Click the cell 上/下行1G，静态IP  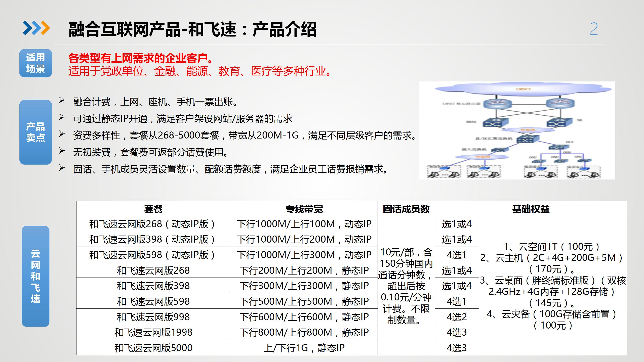tap(304, 348)
